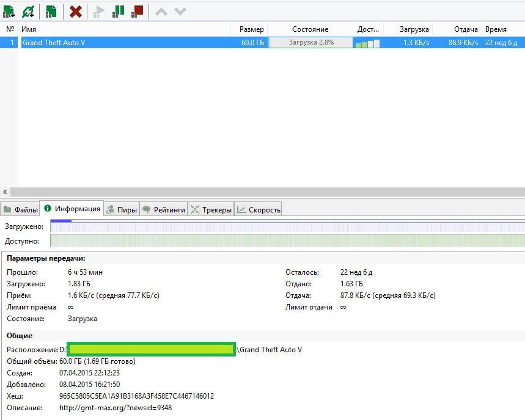
Task: Click the Прошло value 6 ч 53 мин
Action: pyautogui.click(x=85, y=272)
